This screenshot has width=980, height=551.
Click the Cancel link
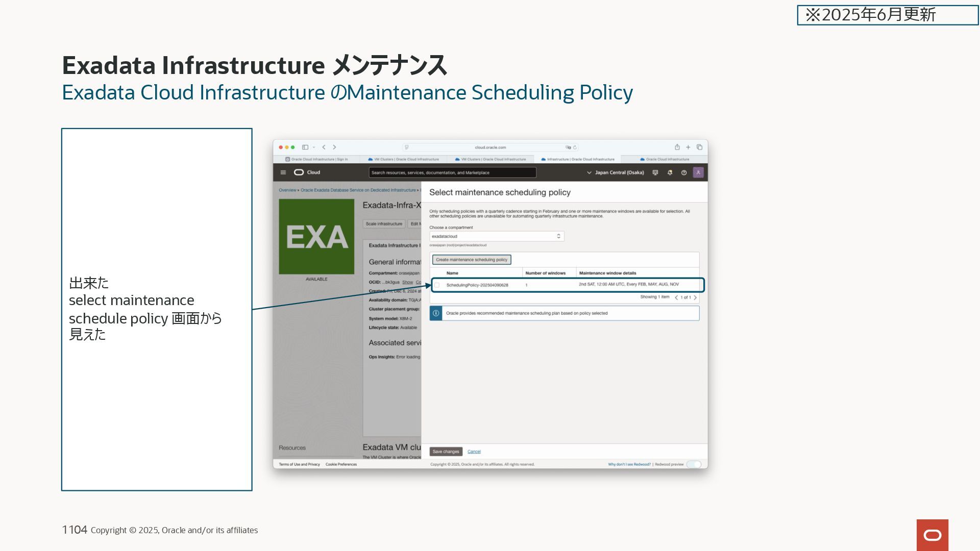[x=474, y=452]
